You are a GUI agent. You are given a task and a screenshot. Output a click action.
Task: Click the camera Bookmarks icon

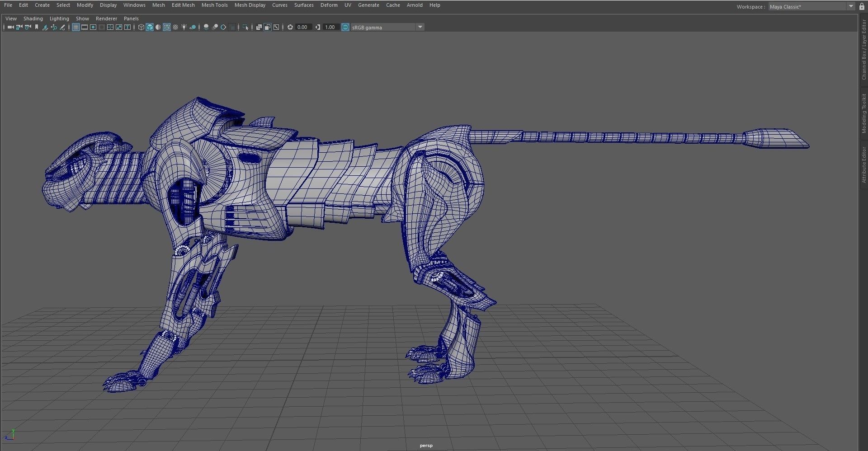pos(37,27)
